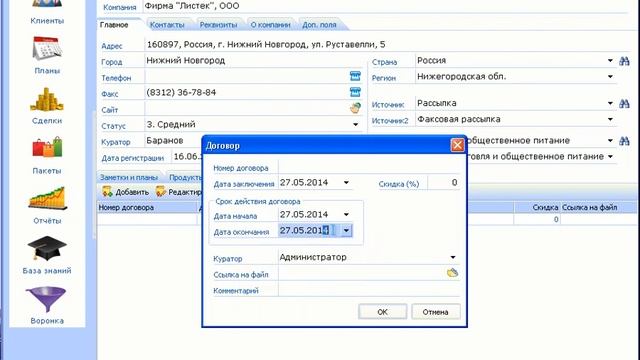Open the Сделки coins icon
Image resolution: width=640 pixels, height=360 pixels.
pos(47,100)
